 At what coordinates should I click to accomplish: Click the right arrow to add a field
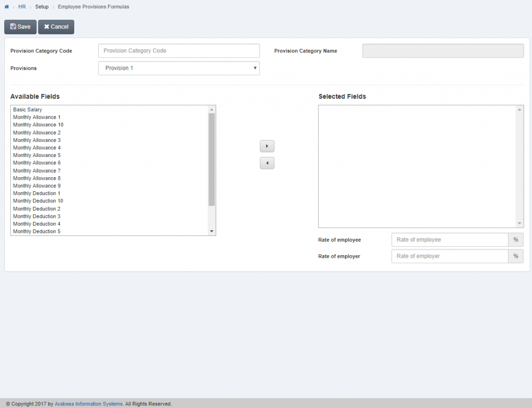(267, 146)
